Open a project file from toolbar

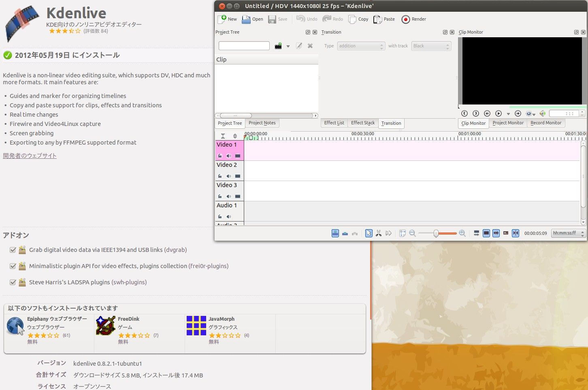[x=252, y=19]
